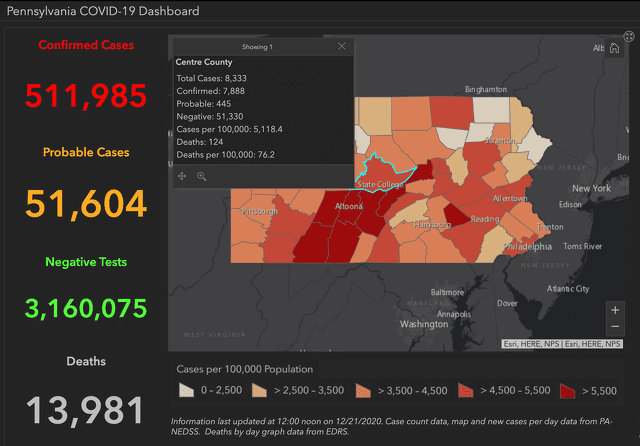The width and height of the screenshot is (640, 446).
Task: Click the Pittsburgh area on the map
Action: coord(258,212)
